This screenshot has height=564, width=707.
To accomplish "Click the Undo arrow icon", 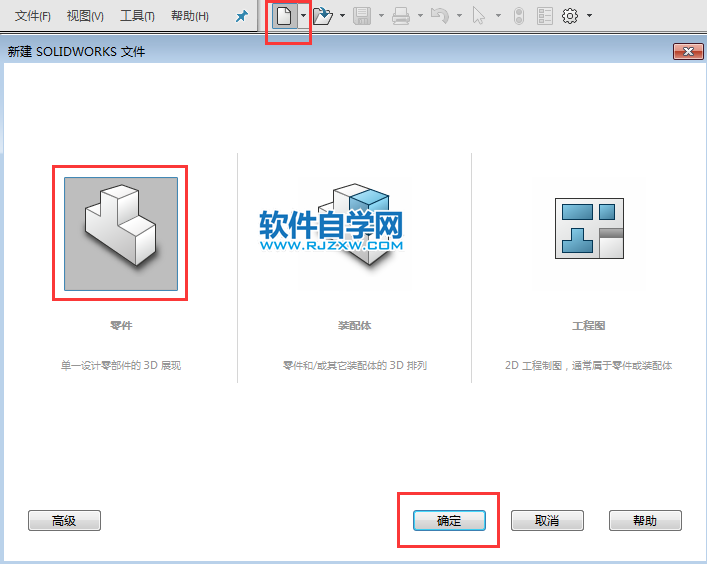I will click(x=440, y=16).
